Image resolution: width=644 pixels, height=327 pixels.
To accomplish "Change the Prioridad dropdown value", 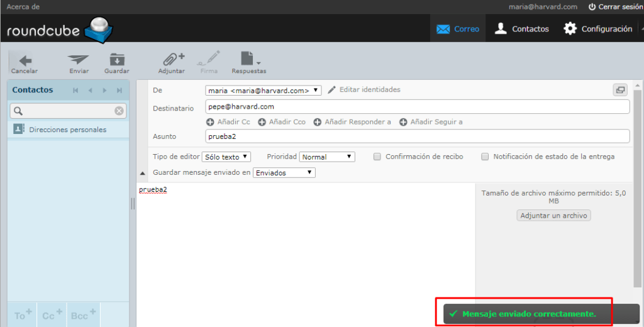I will (327, 157).
